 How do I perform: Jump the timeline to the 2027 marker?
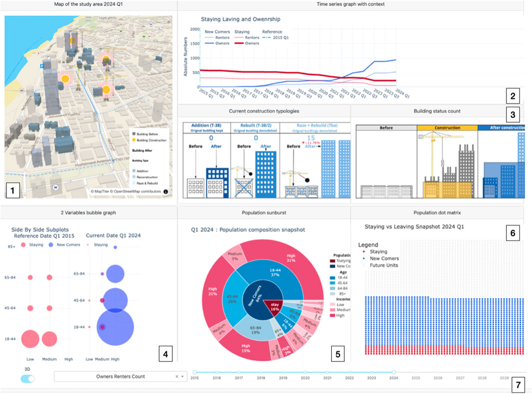[460, 372]
